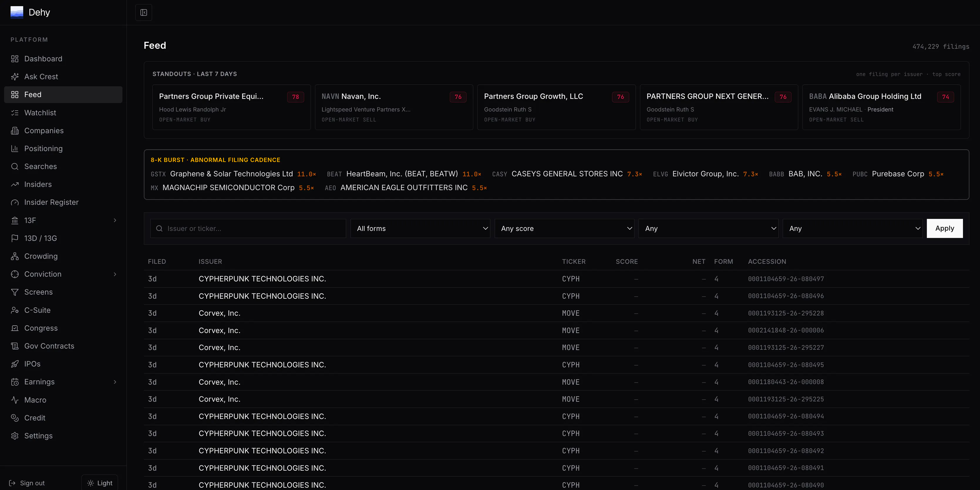Open Corvex filing 0001180443-26-000008
This screenshot has height=490, width=980.
[556, 382]
